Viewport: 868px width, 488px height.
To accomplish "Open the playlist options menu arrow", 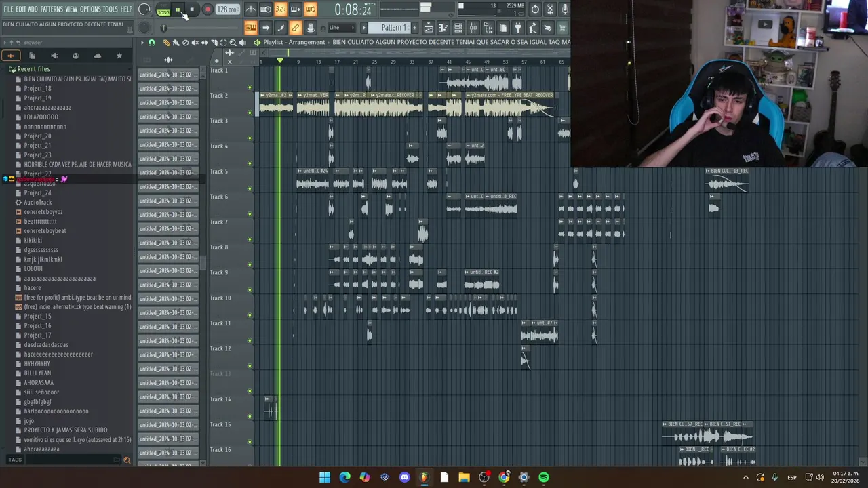I will click(142, 42).
